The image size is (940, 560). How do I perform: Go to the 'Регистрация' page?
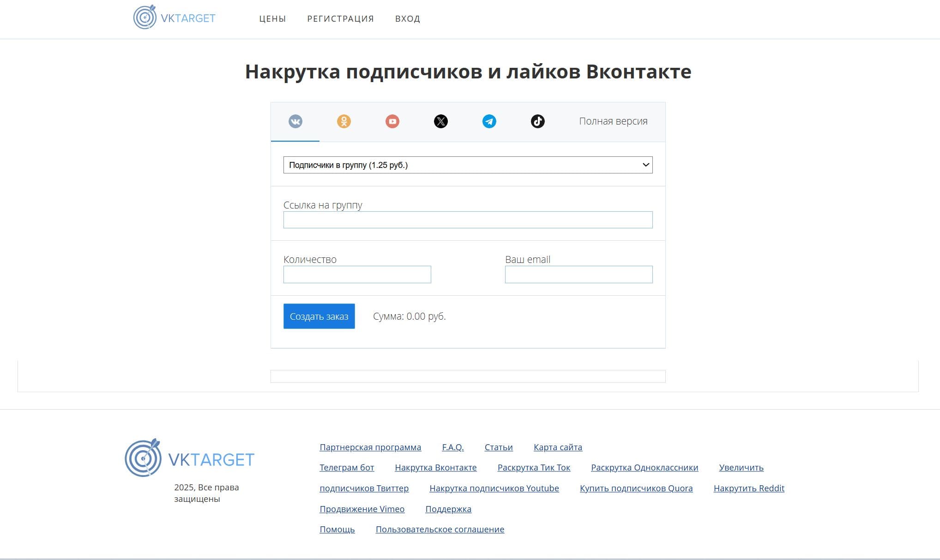pyautogui.click(x=340, y=19)
